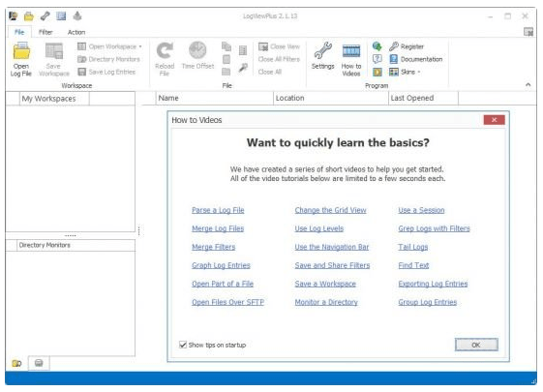This screenshot has width=543, height=392.
Task: Open the Open Files Over SFTP link
Action: click(227, 302)
